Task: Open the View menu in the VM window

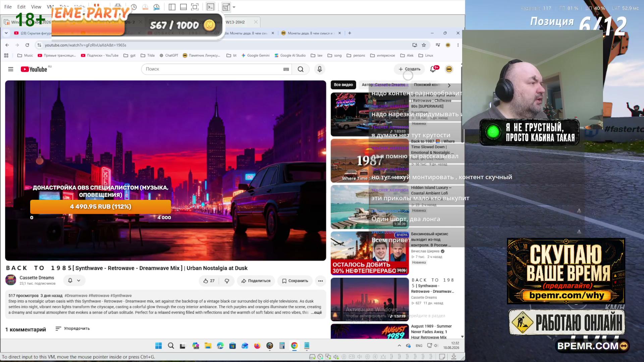Action: 36,7
